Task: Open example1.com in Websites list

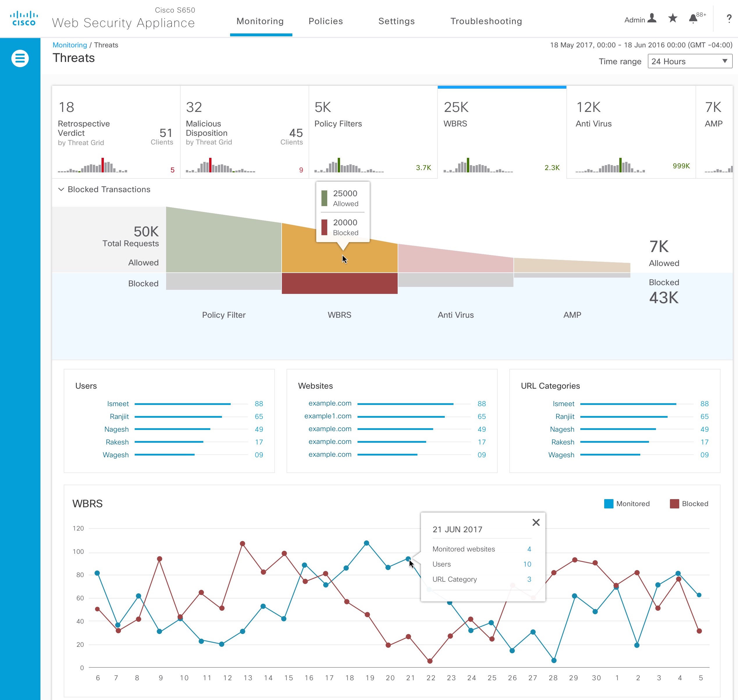Action: pyautogui.click(x=328, y=416)
